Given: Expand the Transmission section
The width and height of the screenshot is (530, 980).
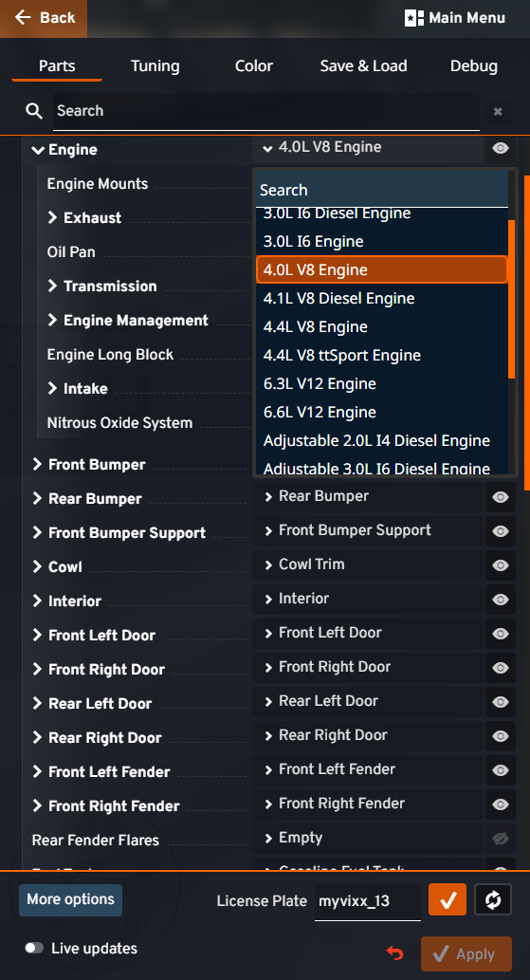Looking at the screenshot, I should [101, 286].
